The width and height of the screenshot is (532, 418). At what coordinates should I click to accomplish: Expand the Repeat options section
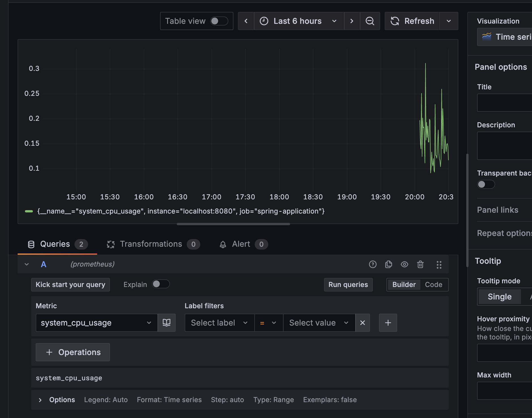coord(504,233)
